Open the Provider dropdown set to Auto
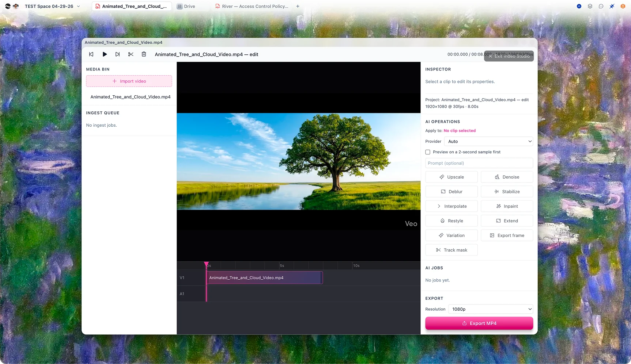The width and height of the screenshot is (631, 364). [488, 141]
